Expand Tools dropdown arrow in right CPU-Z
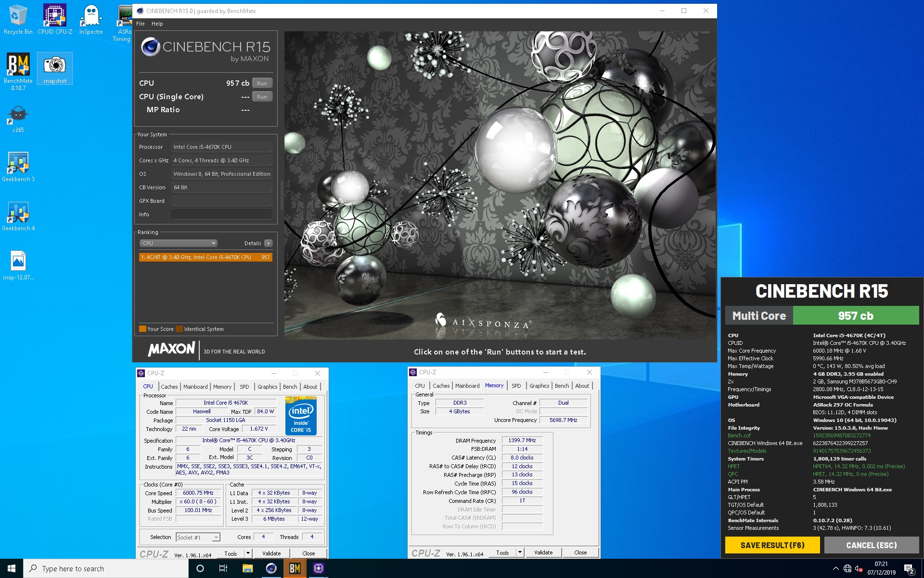924x578 pixels. pyautogui.click(x=520, y=552)
